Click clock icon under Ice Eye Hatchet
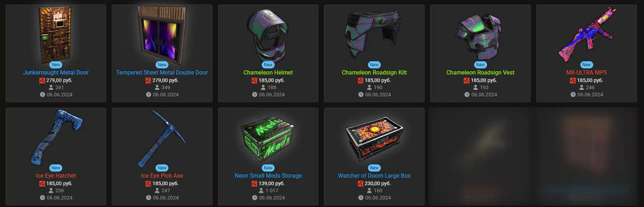The width and height of the screenshot is (644, 207). (43, 198)
